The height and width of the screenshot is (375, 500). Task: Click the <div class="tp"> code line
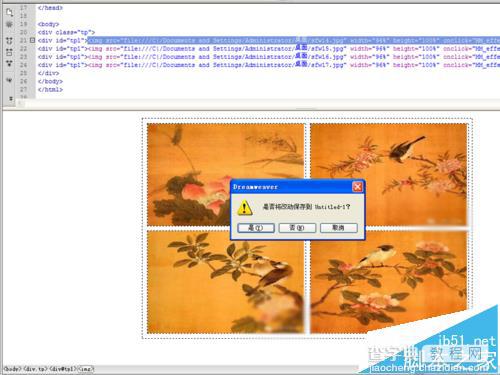tap(66, 32)
